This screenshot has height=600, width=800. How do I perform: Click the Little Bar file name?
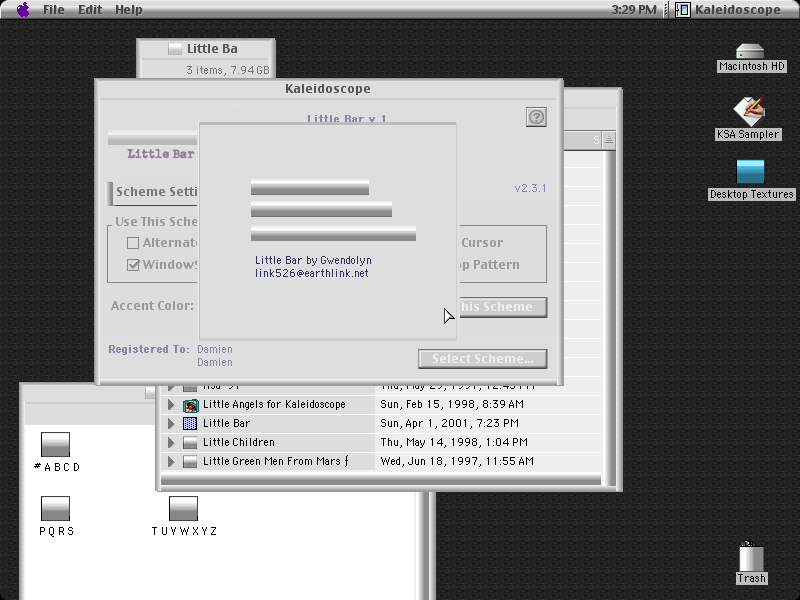227,423
